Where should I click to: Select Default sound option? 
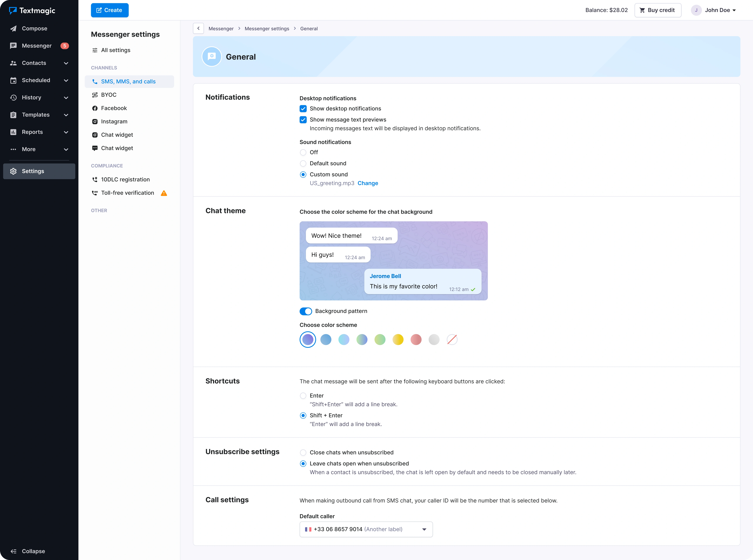coord(303,163)
